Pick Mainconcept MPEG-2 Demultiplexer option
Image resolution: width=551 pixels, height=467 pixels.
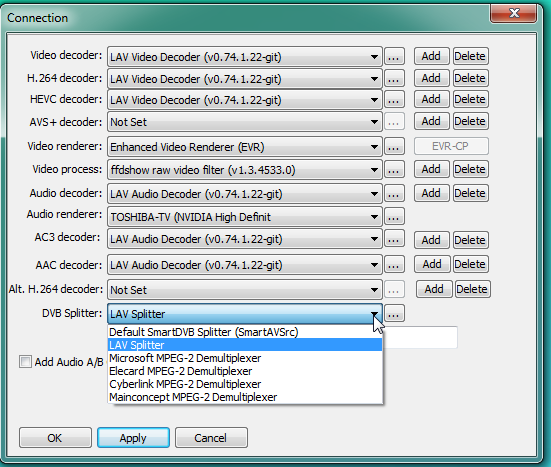click(245, 397)
